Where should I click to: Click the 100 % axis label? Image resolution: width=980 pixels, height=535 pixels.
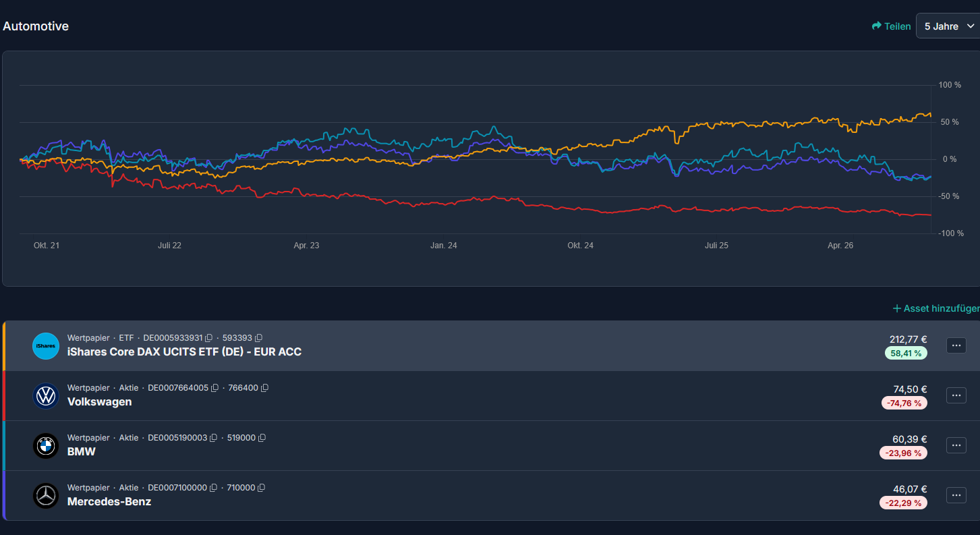[x=950, y=85]
